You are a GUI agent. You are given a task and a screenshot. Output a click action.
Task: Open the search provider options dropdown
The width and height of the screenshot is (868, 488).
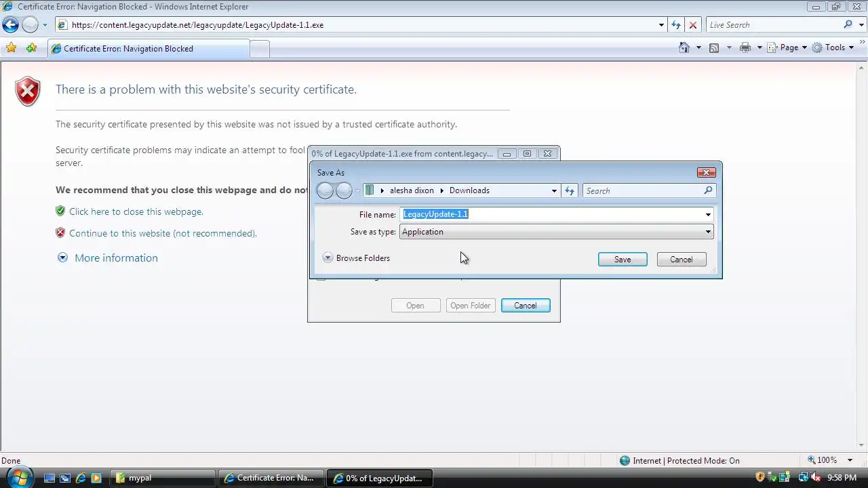tap(861, 25)
